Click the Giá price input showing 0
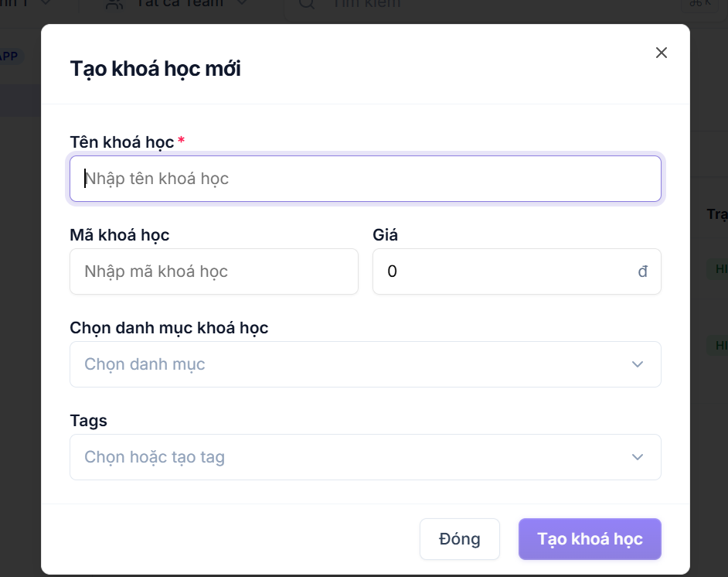 pyautogui.click(x=517, y=271)
